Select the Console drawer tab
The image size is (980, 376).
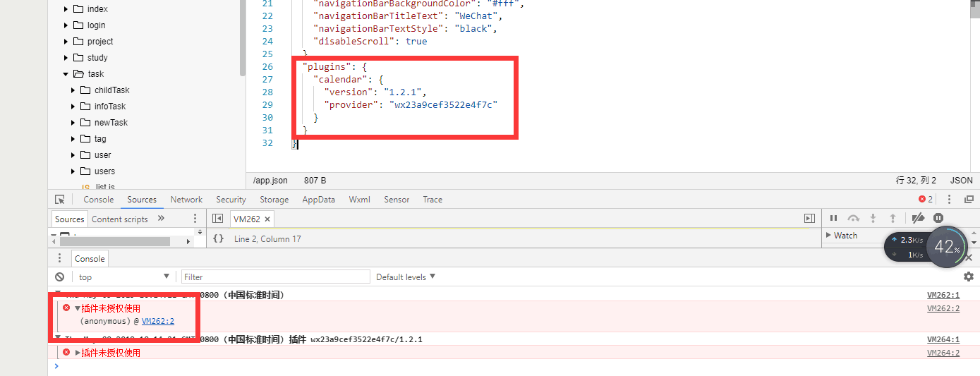click(90, 259)
